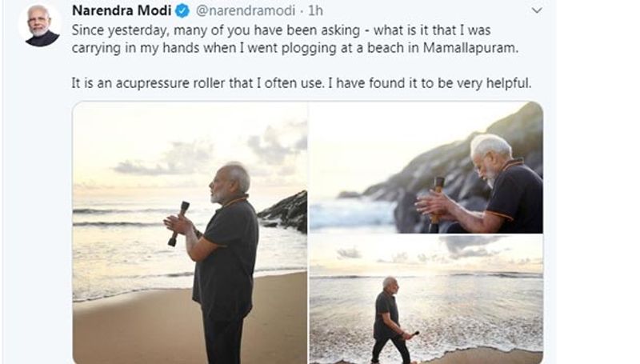
Task: Expand the tweet options chevron
Action: [x=537, y=10]
